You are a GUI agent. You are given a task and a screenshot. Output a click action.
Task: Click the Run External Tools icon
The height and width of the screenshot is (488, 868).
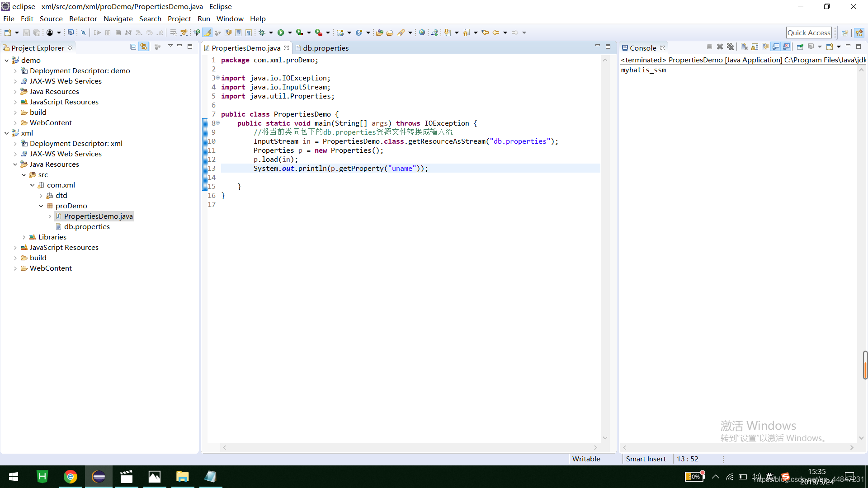point(319,33)
